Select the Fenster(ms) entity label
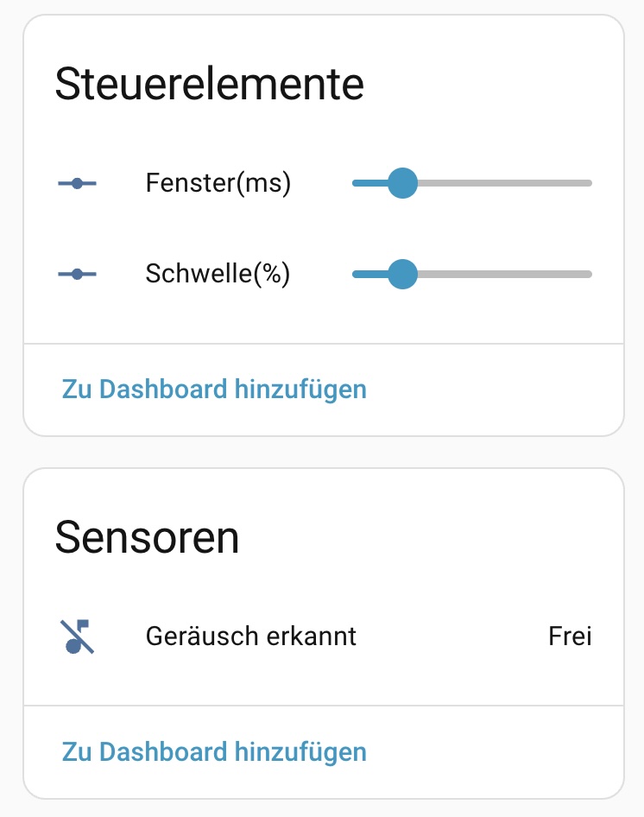The width and height of the screenshot is (644, 817). click(x=218, y=183)
